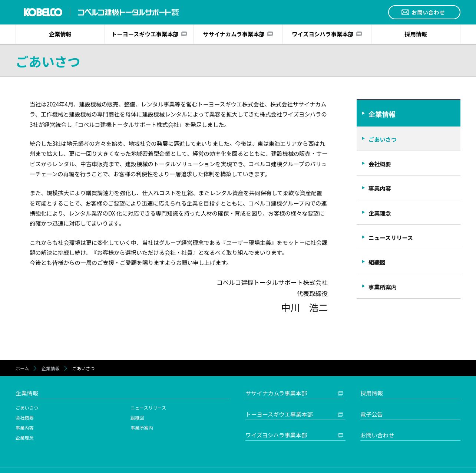The width and height of the screenshot is (476, 473).
Task: Click footer ごあいさつ link
Action: (x=27, y=408)
